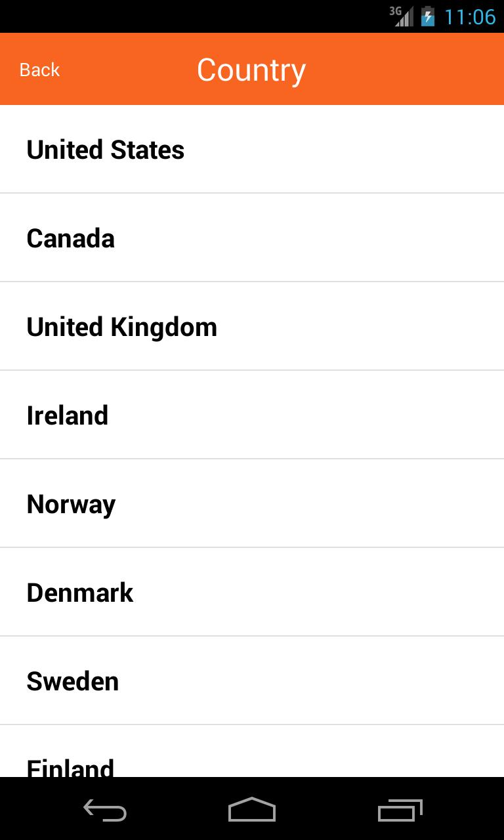Choose Canada as the country
This screenshot has height=840, width=504.
pyautogui.click(x=70, y=238)
